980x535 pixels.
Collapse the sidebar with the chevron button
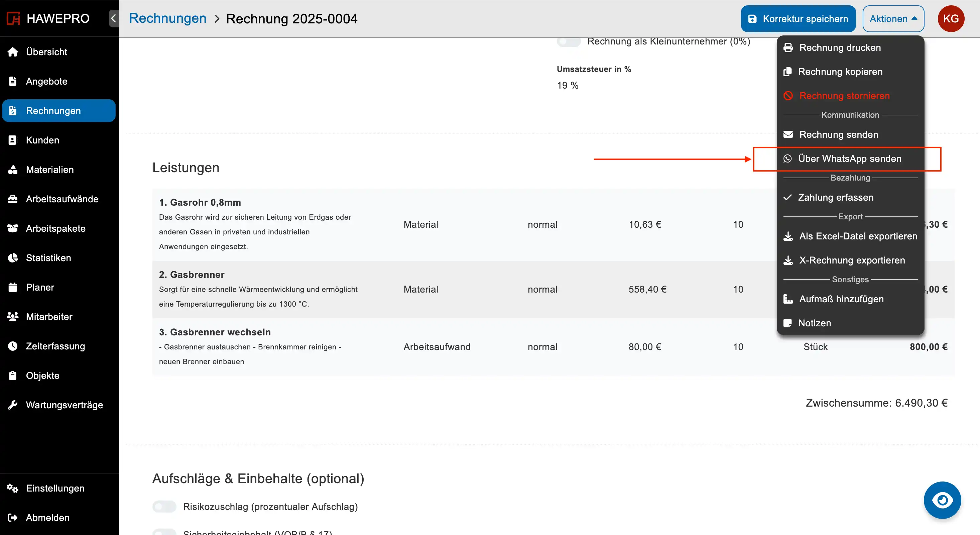point(113,18)
